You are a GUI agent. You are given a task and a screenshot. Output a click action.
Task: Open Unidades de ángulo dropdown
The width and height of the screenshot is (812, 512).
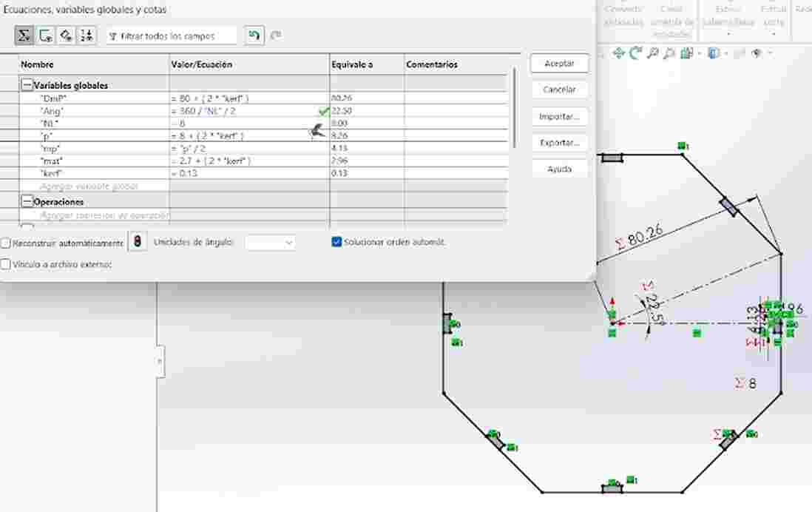(270, 242)
